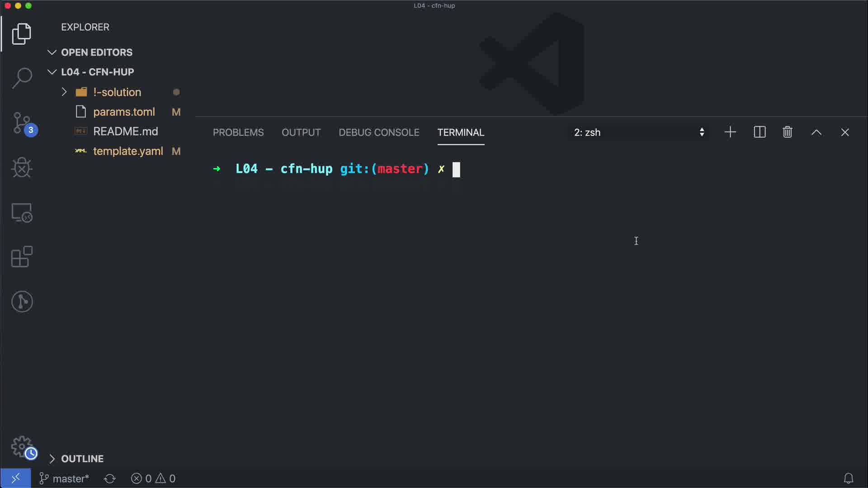Maximize the terminal panel size
The image size is (868, 488).
816,132
